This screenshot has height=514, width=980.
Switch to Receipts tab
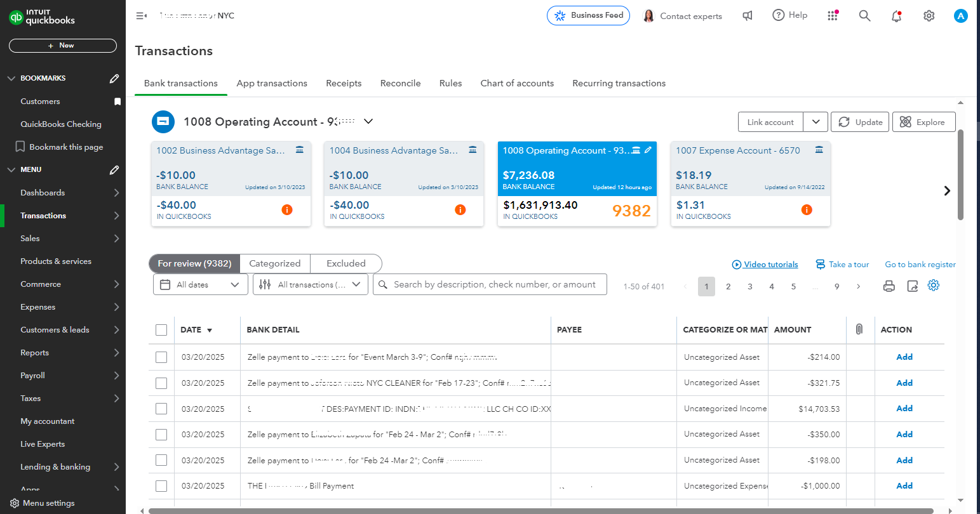[344, 83]
